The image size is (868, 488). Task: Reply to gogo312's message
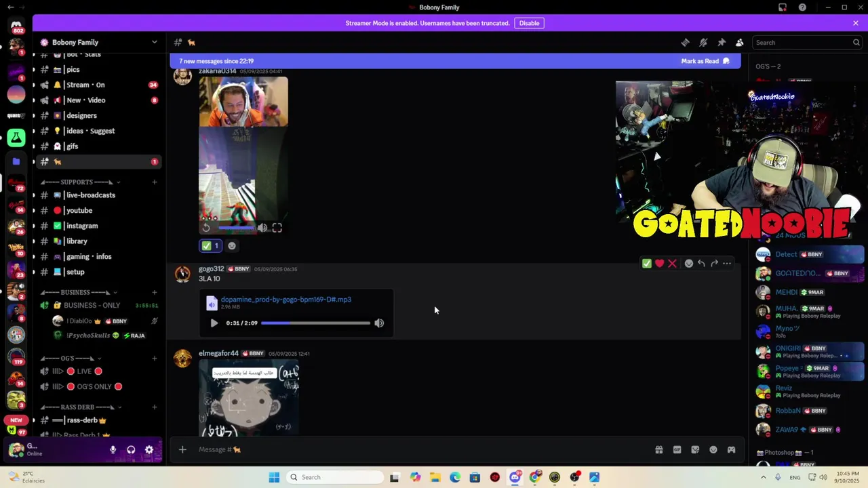pyautogui.click(x=701, y=263)
